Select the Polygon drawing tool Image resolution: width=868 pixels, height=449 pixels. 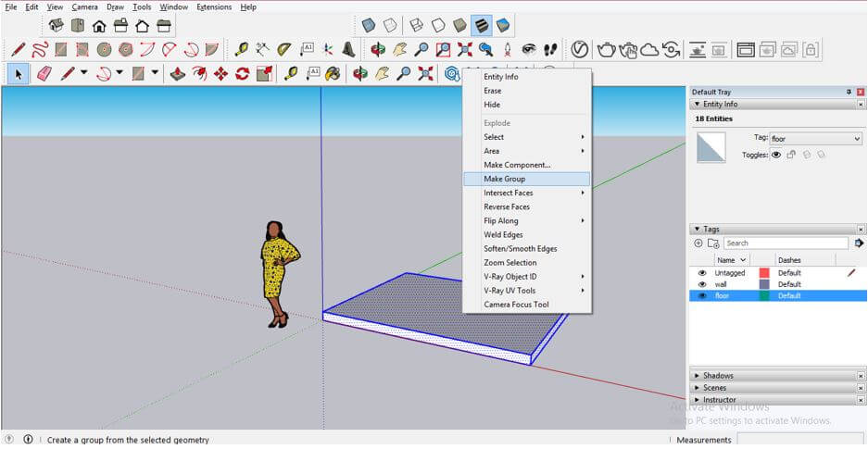[x=126, y=50]
